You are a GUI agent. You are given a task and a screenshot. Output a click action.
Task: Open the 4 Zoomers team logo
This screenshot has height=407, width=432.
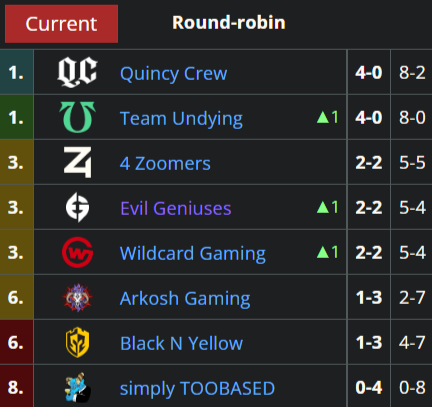tap(77, 162)
